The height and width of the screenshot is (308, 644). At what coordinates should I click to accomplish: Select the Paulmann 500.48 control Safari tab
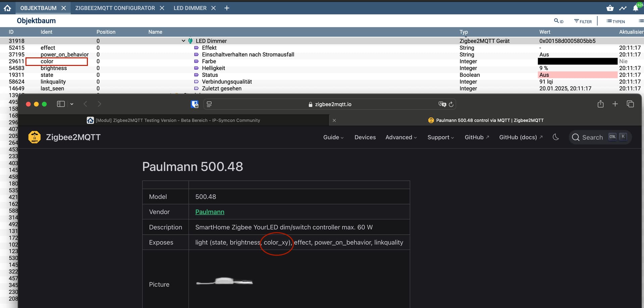tap(486, 120)
